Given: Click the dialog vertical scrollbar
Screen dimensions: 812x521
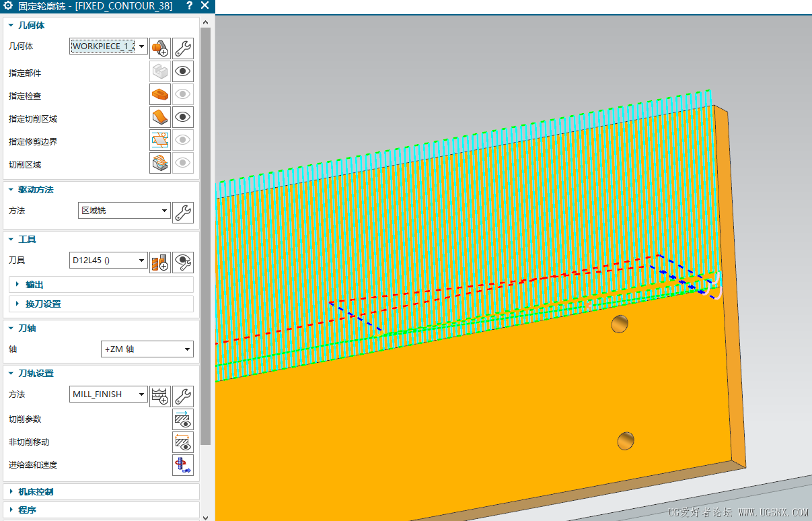Looking at the screenshot, I should coord(206,236).
